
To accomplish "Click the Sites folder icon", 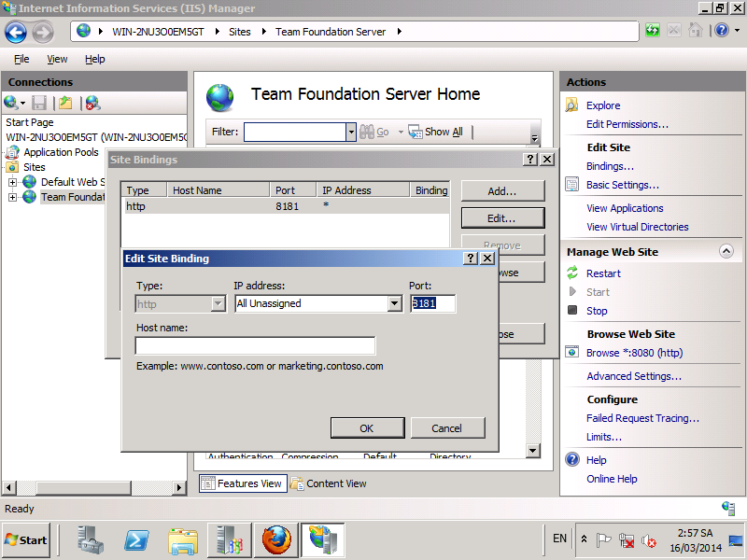I will [x=12, y=167].
